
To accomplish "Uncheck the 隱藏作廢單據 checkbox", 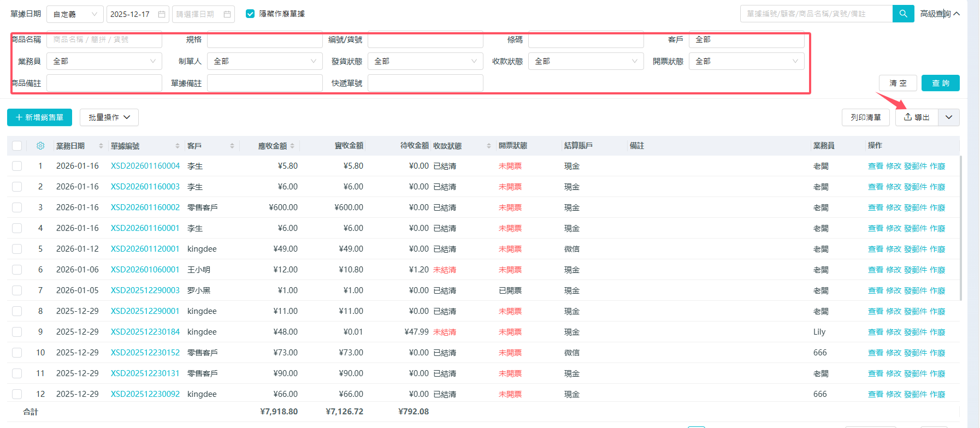I will click(x=250, y=14).
